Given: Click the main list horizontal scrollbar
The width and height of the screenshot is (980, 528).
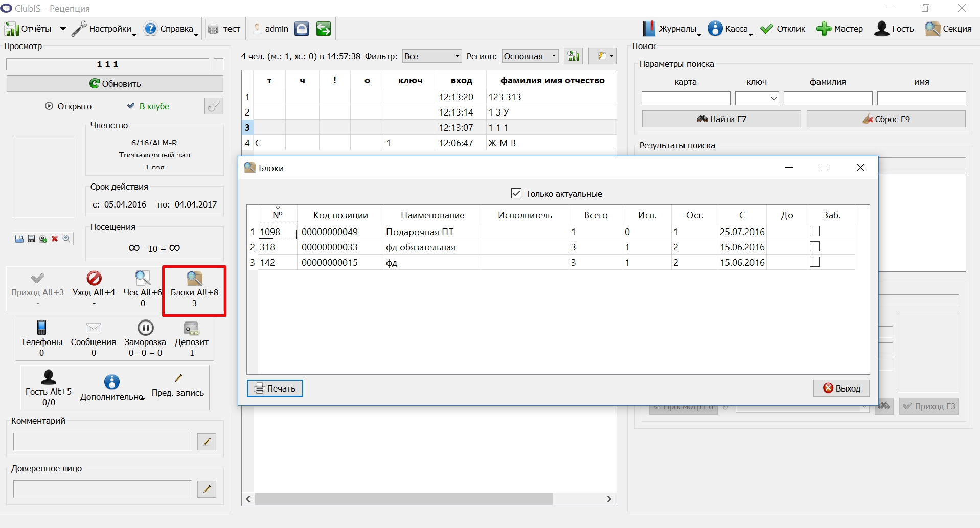Looking at the screenshot, I should 404,499.
